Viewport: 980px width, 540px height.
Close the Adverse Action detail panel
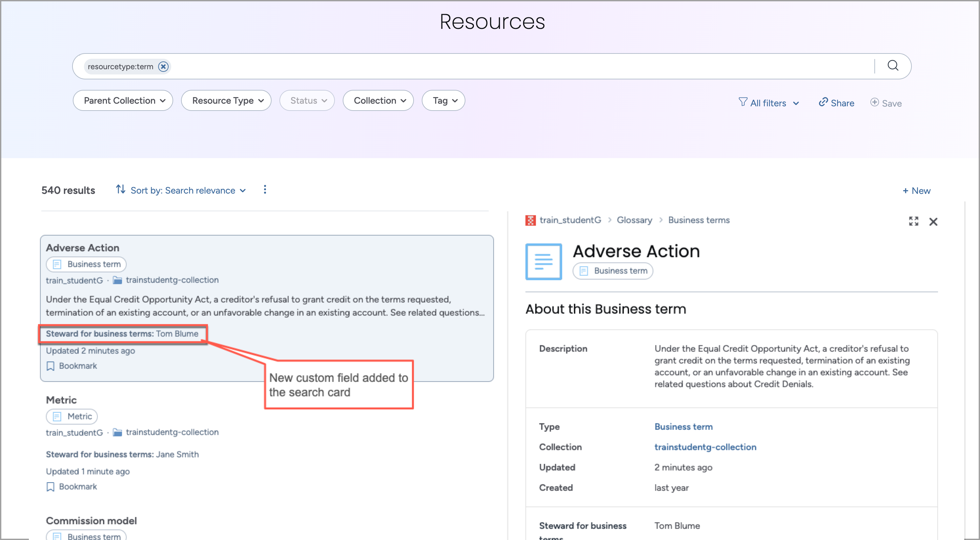pyautogui.click(x=933, y=221)
